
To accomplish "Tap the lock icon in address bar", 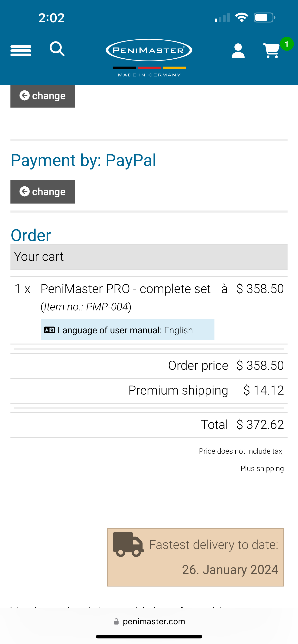I will tap(116, 622).
